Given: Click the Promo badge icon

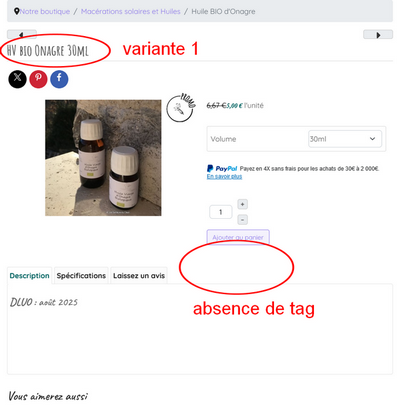Looking at the screenshot, I should [x=181, y=107].
